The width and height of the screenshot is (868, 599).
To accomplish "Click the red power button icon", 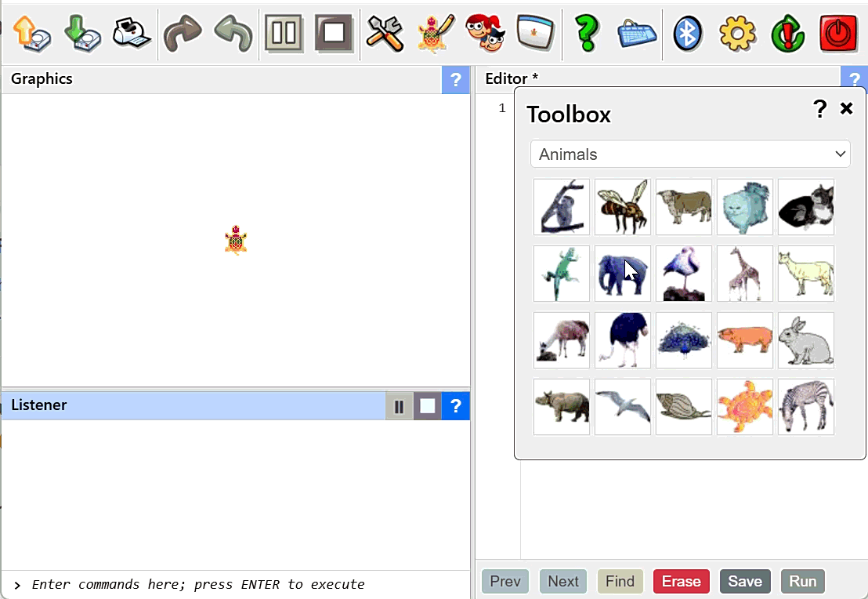I will (x=838, y=34).
